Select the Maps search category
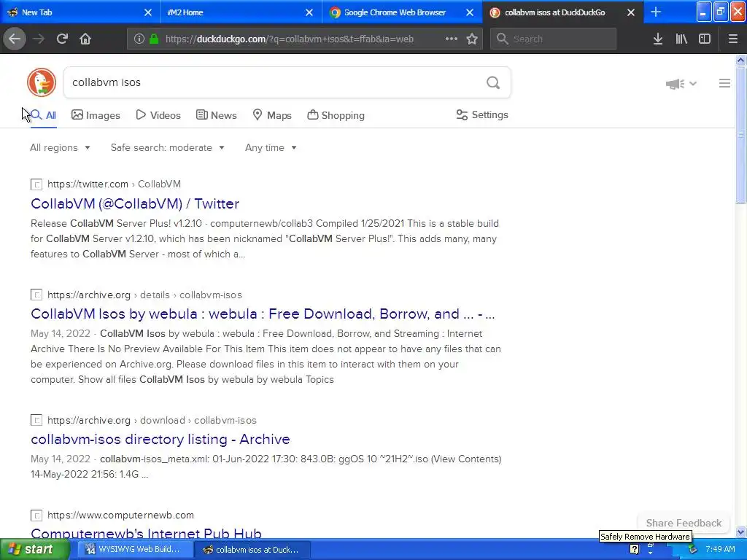 point(272,115)
